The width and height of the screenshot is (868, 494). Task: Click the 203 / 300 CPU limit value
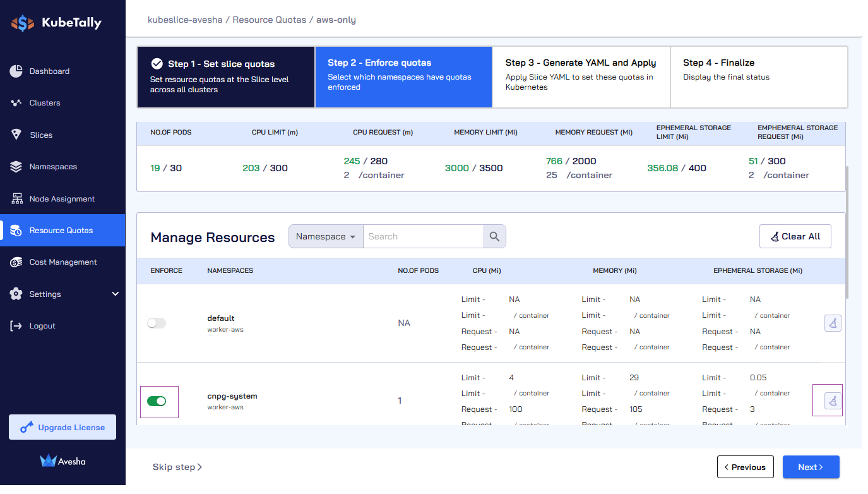[x=265, y=168]
